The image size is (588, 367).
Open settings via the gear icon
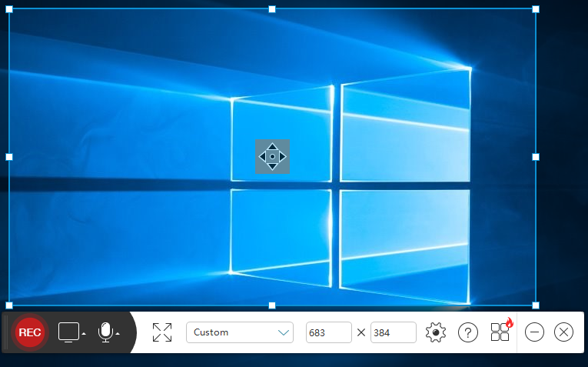(436, 332)
